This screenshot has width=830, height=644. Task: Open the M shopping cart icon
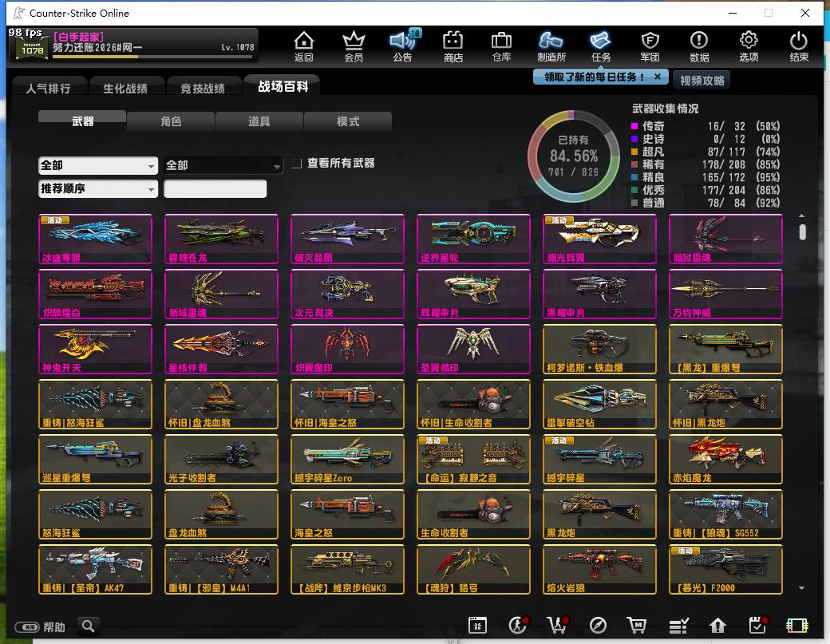tap(637, 626)
